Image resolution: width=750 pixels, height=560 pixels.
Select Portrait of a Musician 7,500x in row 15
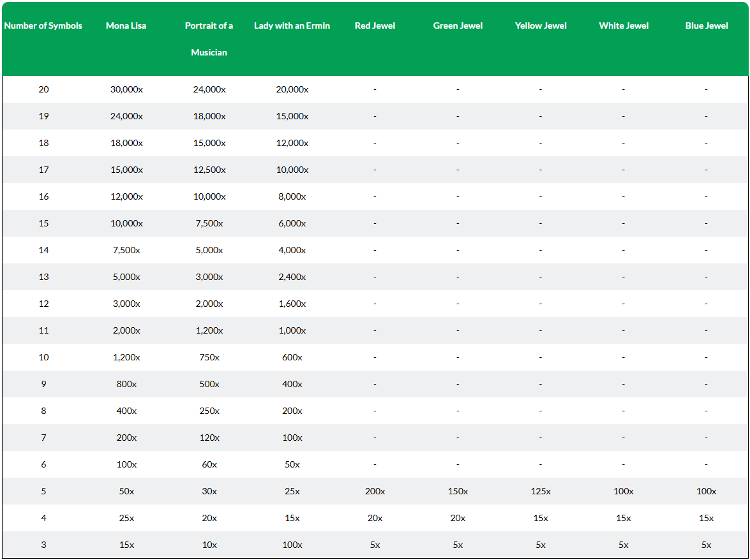click(209, 223)
